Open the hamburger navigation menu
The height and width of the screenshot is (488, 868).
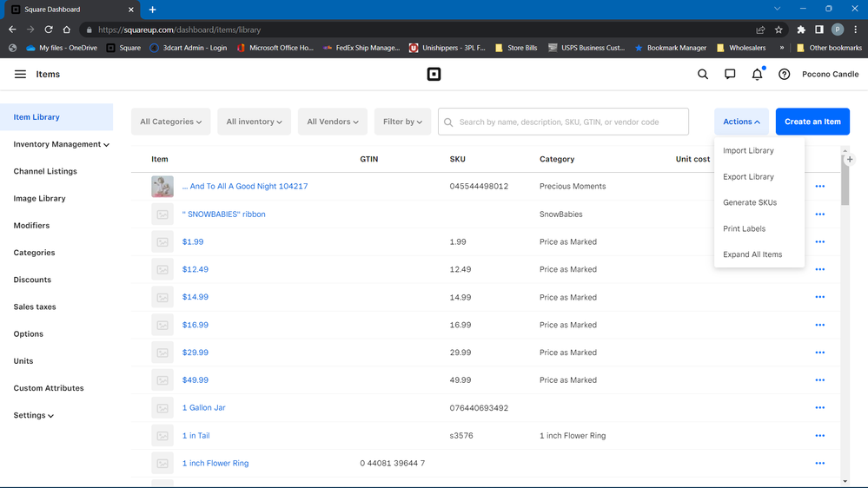[20, 75]
